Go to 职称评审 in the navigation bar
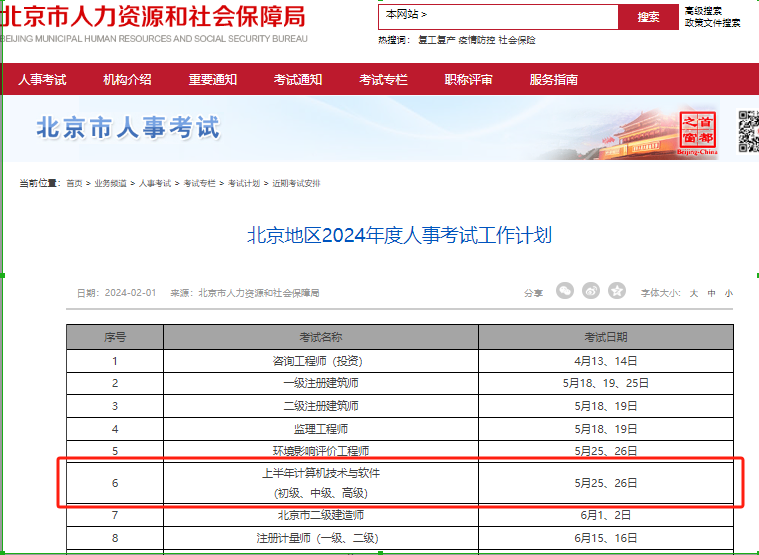The height and width of the screenshot is (555, 759). (x=469, y=80)
